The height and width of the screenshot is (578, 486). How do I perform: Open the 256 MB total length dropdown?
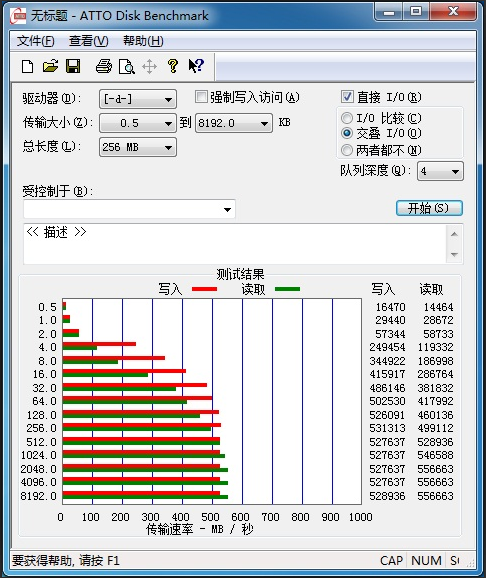[138, 147]
